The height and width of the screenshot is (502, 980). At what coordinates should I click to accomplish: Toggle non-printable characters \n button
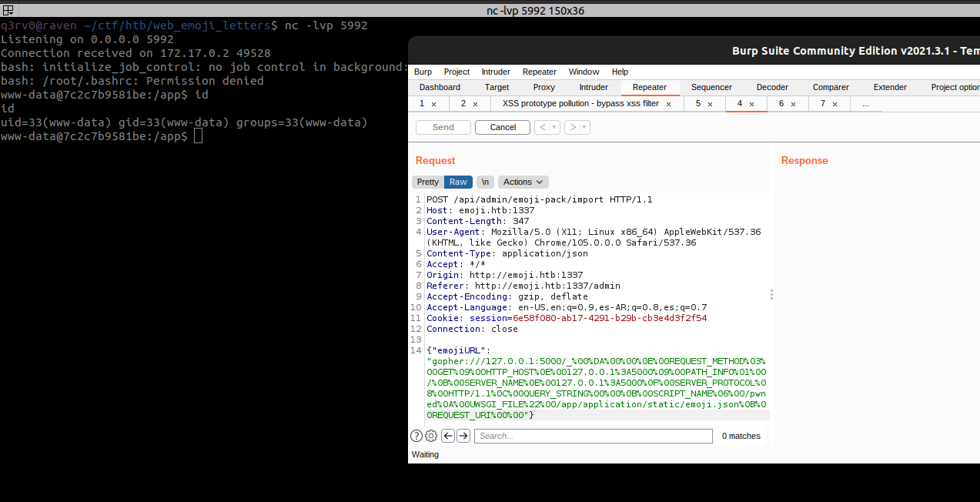coord(485,182)
